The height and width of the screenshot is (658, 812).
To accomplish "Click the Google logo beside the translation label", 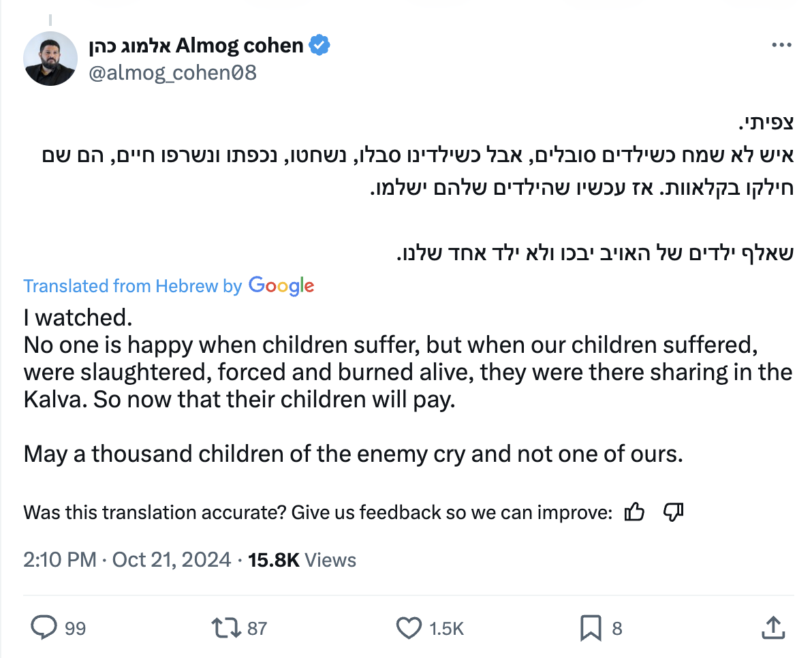I will click(x=281, y=286).
